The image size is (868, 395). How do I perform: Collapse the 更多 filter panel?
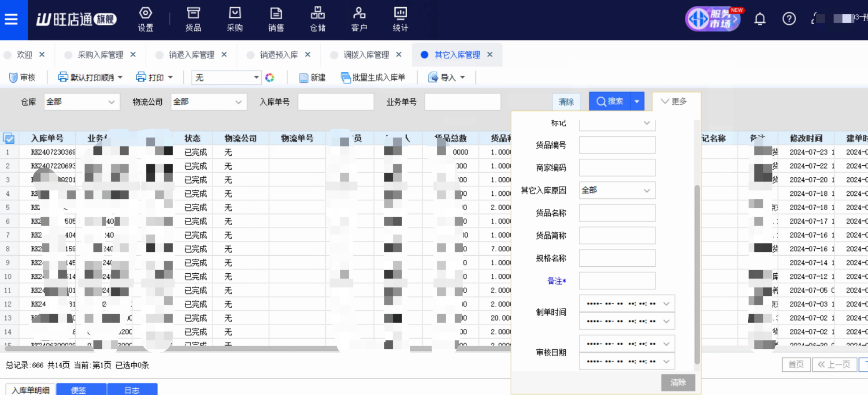(x=674, y=101)
